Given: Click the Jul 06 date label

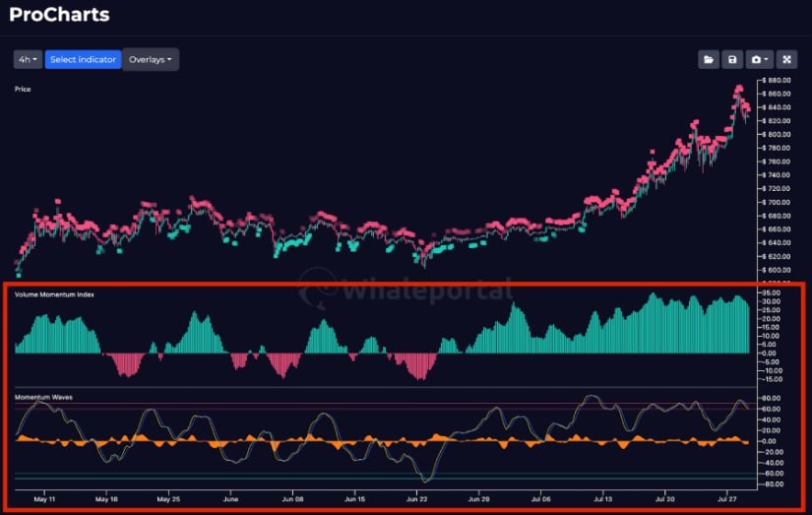Looking at the screenshot, I should [540, 499].
